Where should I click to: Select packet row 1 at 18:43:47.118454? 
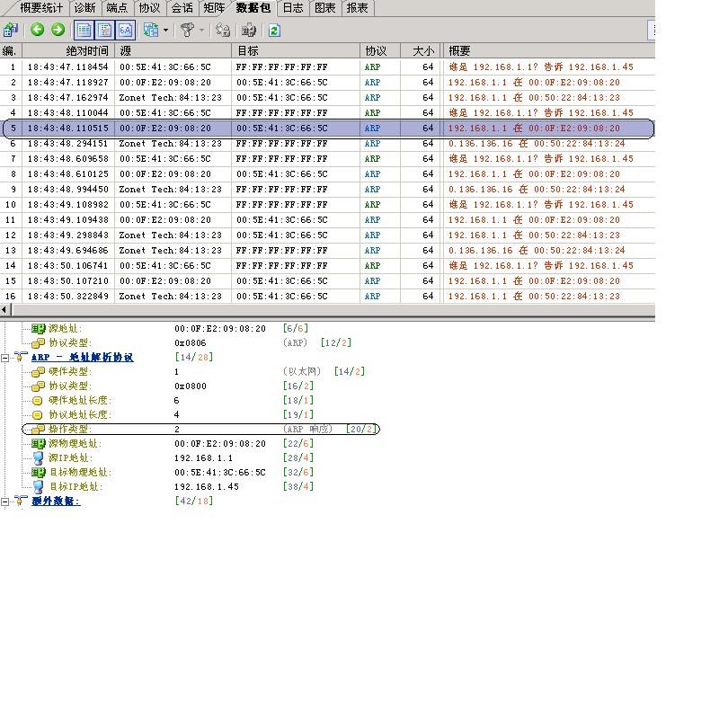click(x=327, y=67)
